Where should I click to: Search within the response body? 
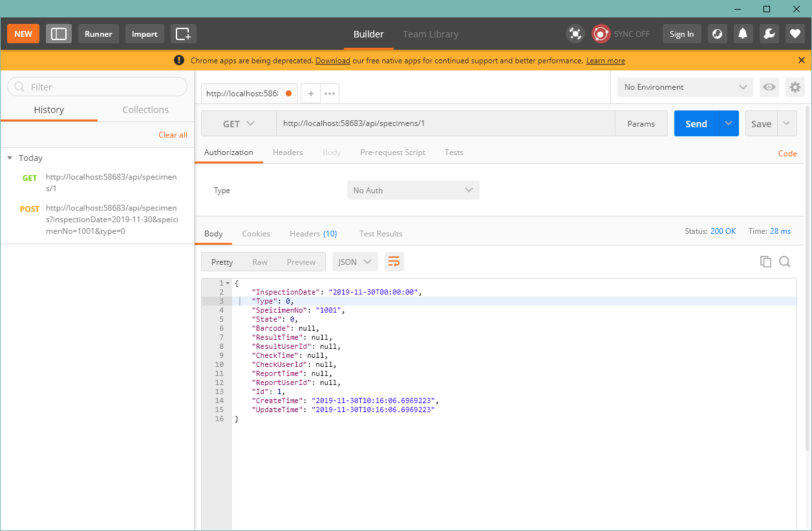pos(785,262)
